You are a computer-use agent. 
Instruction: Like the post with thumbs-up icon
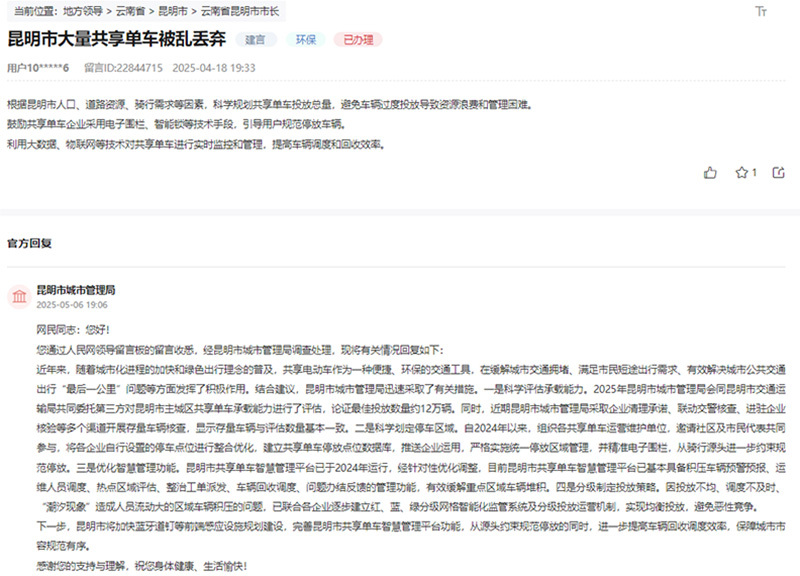click(x=711, y=172)
